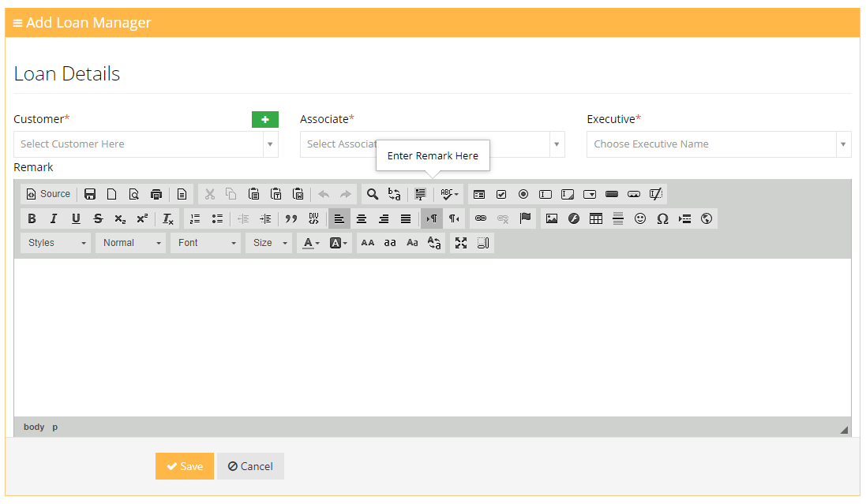Click the Print icon in editor toolbar
This screenshot has height=504, width=866.
click(156, 194)
